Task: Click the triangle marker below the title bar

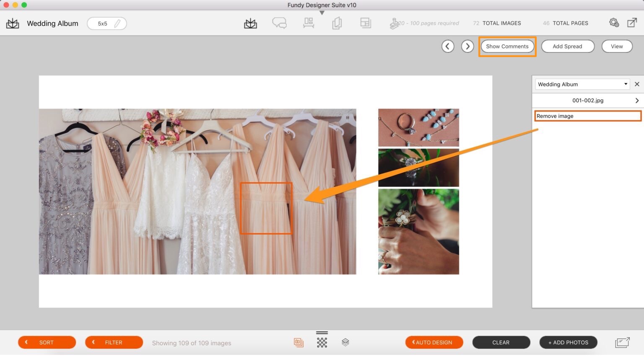Action: coord(322,13)
